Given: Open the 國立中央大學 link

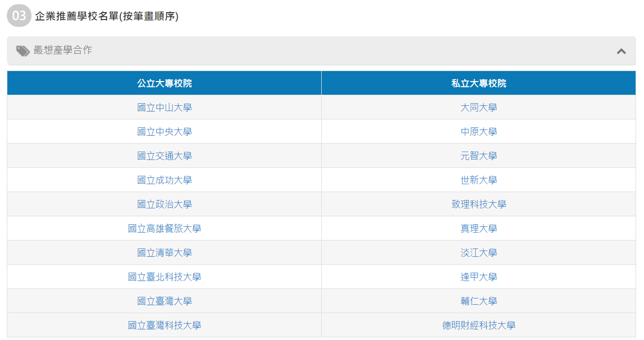Looking at the screenshot, I should pos(165,132).
